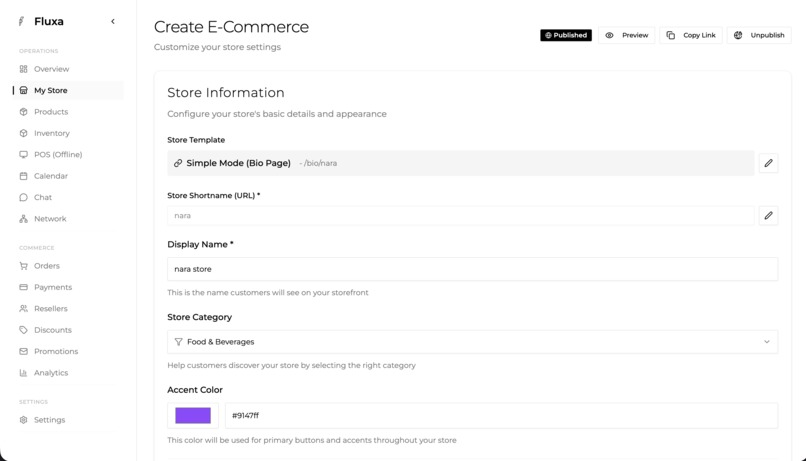806x461 pixels.
Task: Open the Orders label in sidebar
Action: [x=47, y=266]
